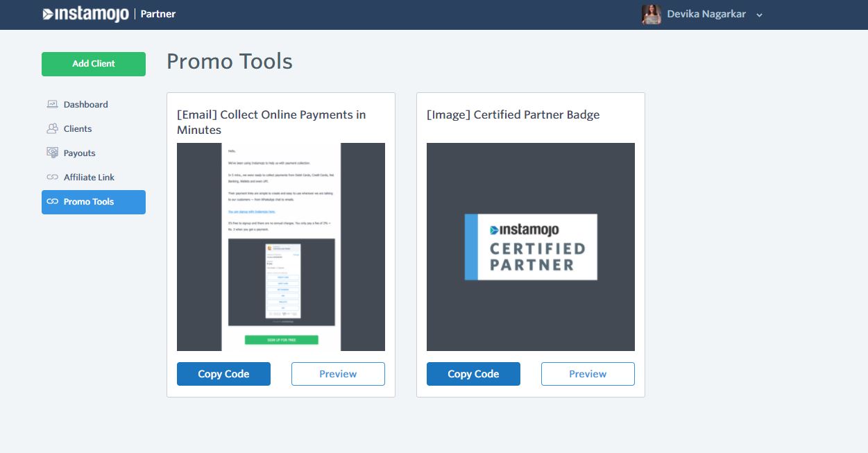
Task: Open the Clients menu item
Action: (x=94, y=128)
